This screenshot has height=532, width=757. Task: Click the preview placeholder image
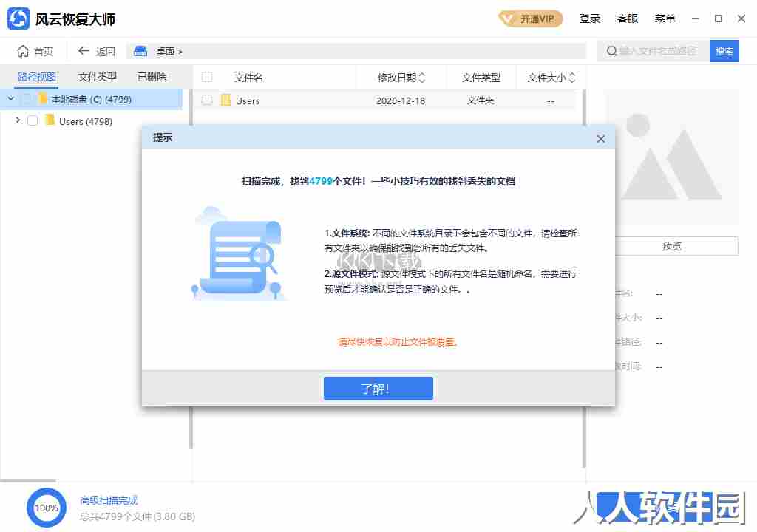673,157
